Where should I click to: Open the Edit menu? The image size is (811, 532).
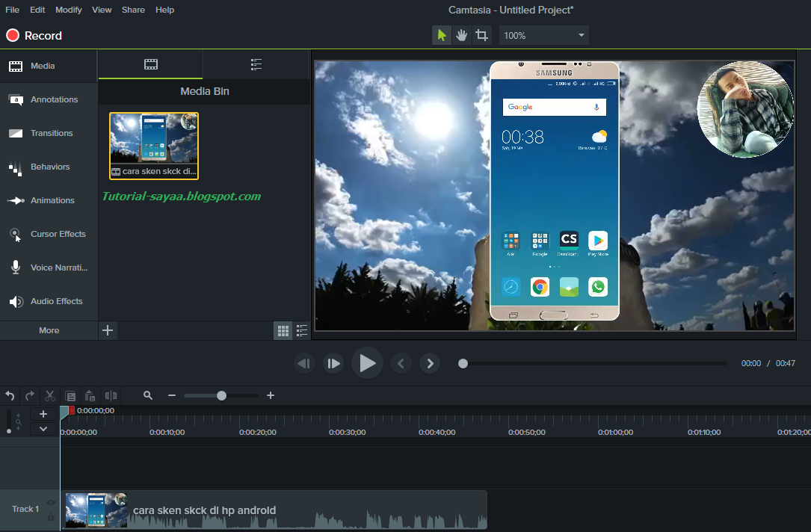(x=37, y=10)
